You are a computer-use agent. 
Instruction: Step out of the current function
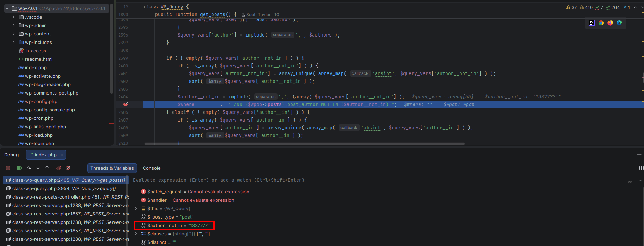pos(47,168)
